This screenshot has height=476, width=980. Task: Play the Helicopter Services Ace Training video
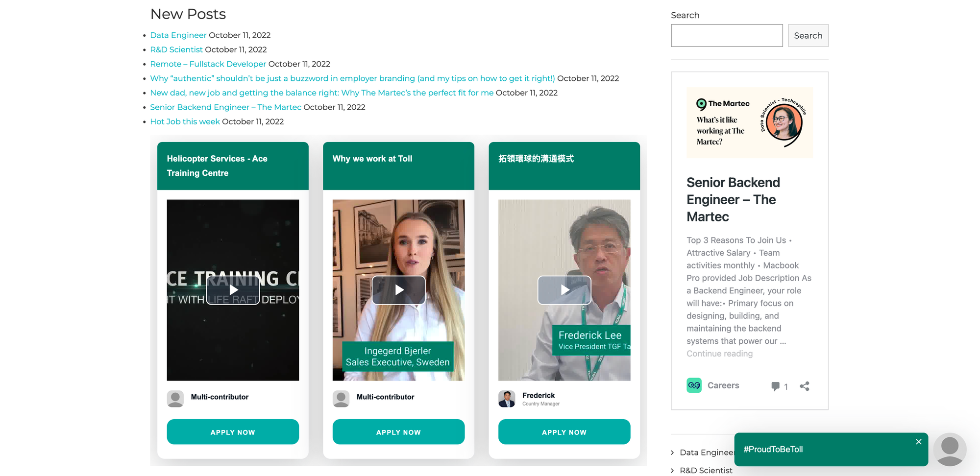tap(233, 290)
